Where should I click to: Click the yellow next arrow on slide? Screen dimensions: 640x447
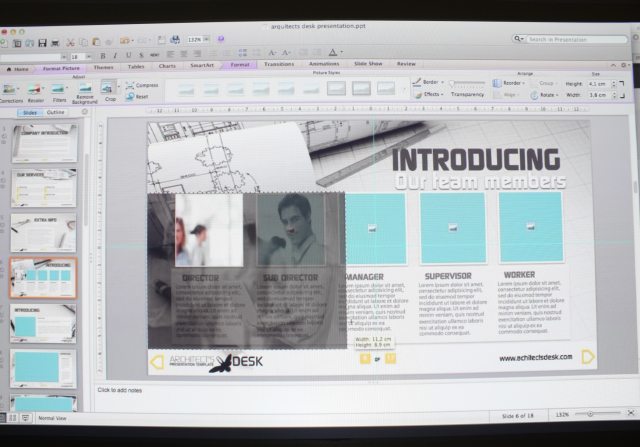pyautogui.click(x=588, y=357)
